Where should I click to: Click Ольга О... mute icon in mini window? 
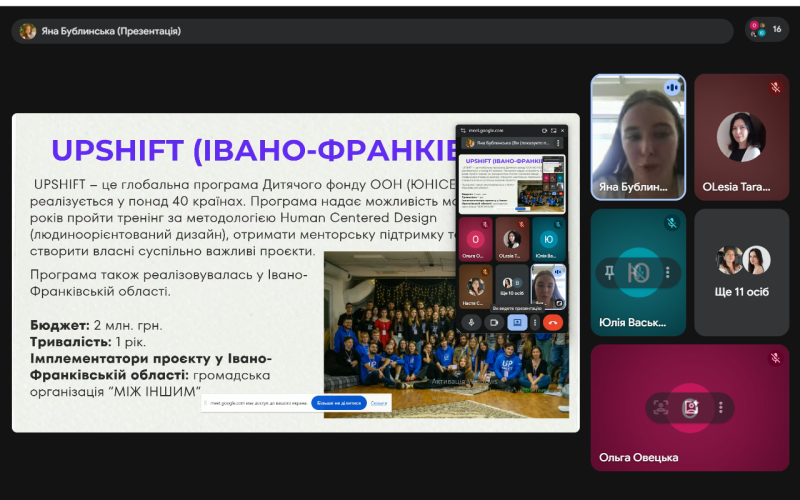tap(485, 224)
